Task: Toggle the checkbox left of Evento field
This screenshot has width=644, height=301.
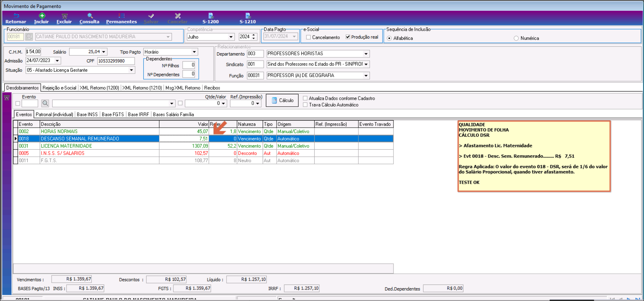Action: [x=18, y=103]
